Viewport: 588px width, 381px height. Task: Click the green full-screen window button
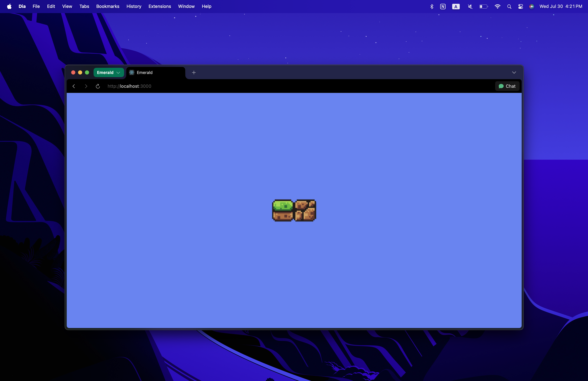click(x=87, y=72)
